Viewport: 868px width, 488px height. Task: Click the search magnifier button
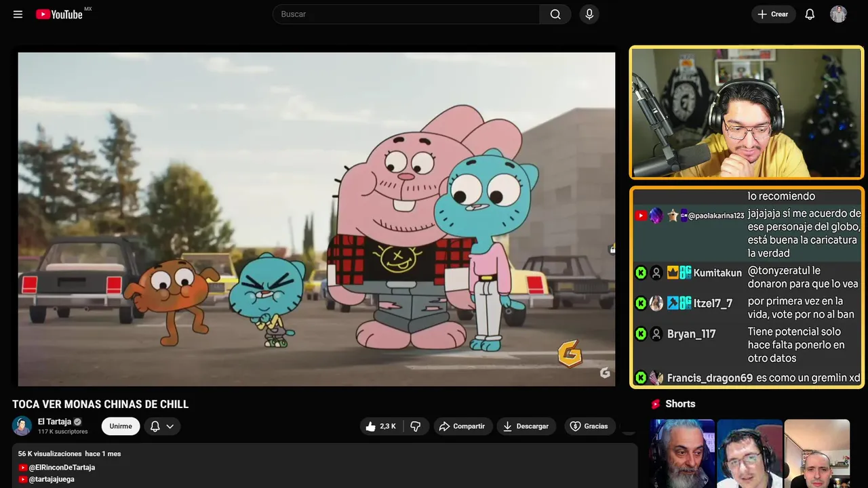point(555,14)
